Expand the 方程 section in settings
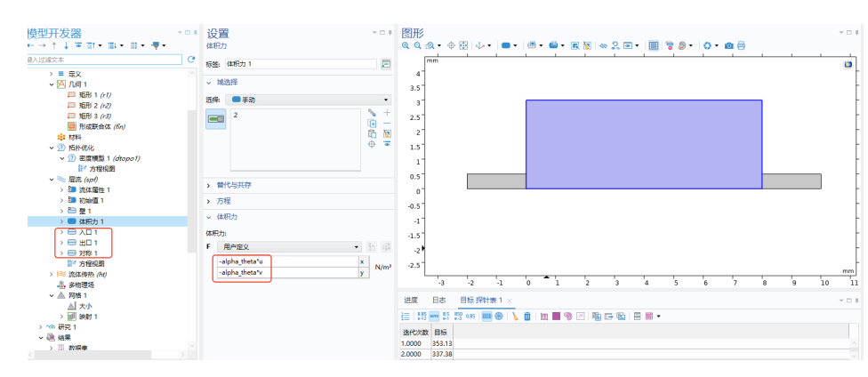868x377 pixels. 209,201
